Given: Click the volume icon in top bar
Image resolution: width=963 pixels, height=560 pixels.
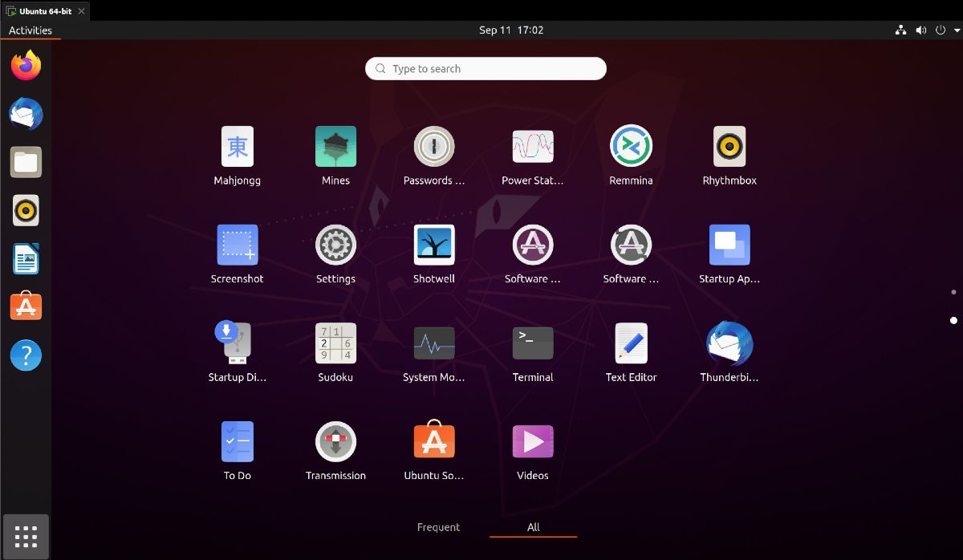Looking at the screenshot, I should pyautogui.click(x=920, y=30).
